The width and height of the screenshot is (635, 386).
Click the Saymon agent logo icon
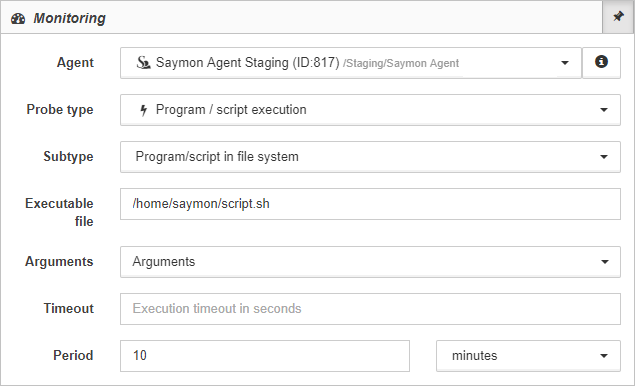[x=143, y=63]
